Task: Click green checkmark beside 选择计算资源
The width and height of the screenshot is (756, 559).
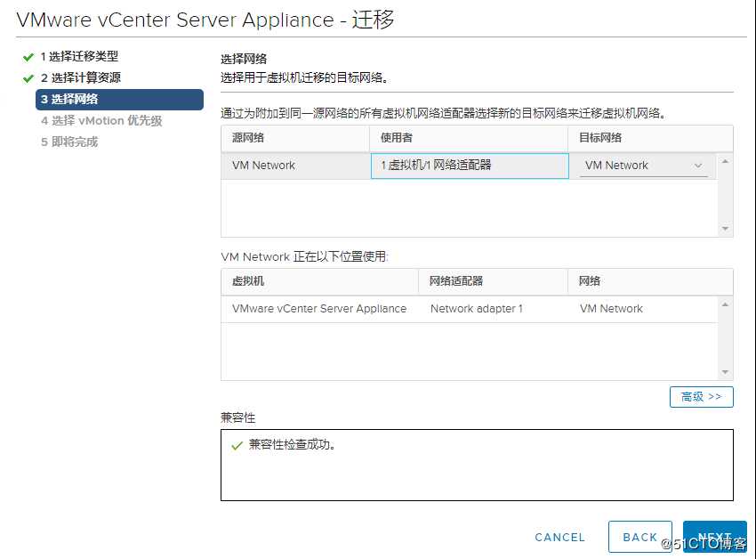Action: (x=28, y=78)
